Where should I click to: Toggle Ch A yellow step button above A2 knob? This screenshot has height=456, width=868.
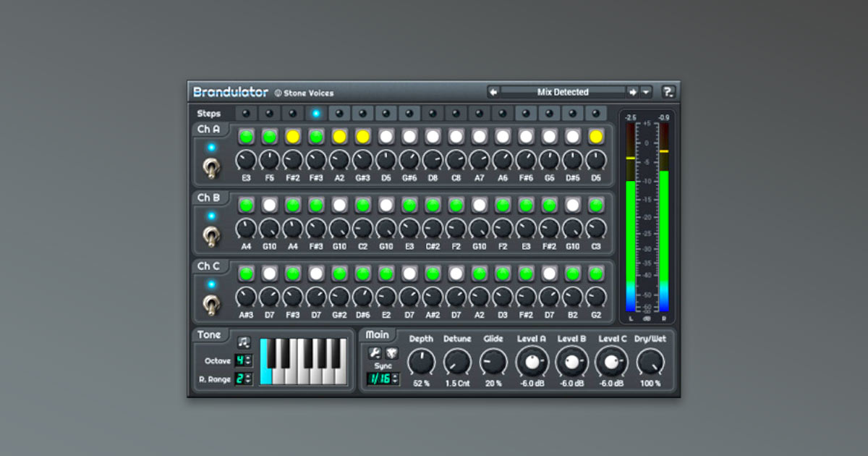click(x=339, y=136)
